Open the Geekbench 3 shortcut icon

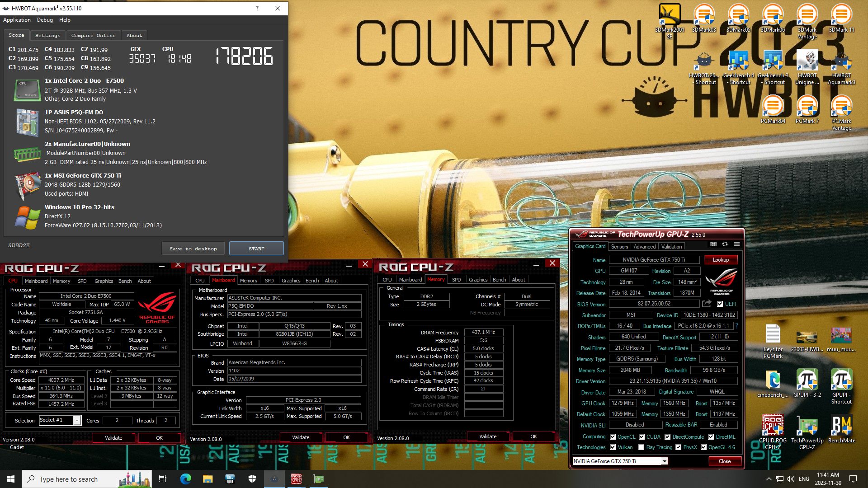(773, 67)
